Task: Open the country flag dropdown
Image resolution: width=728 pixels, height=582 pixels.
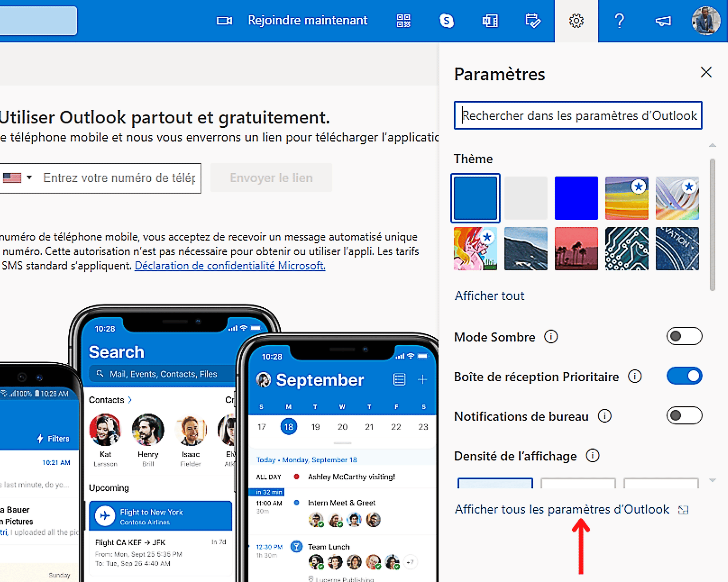Action: (x=17, y=178)
